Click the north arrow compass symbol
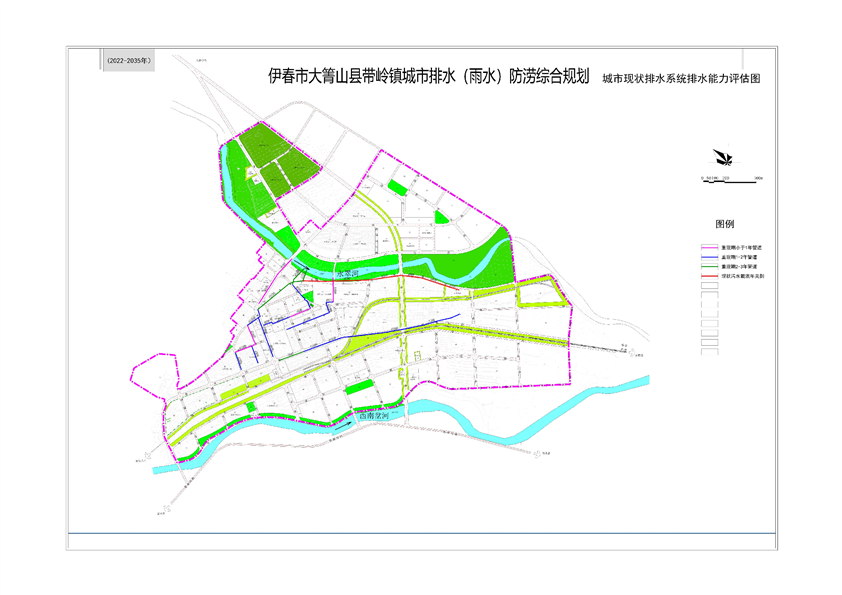The height and width of the screenshot is (595, 842). (722, 157)
